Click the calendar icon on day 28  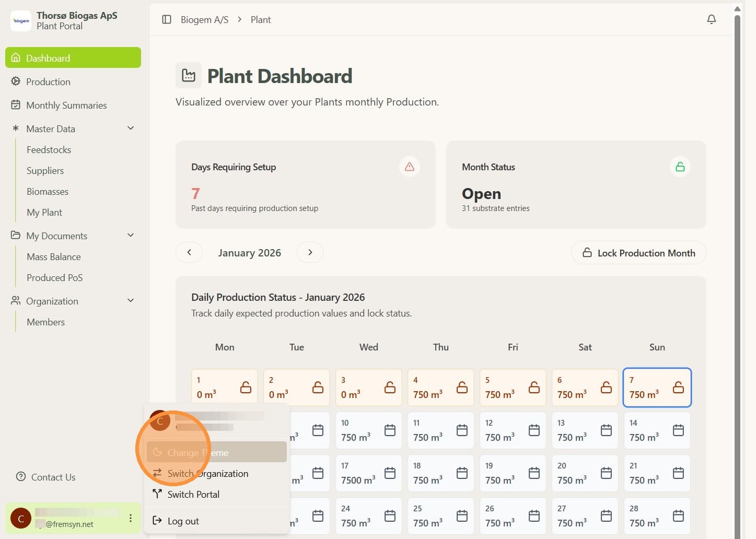(x=678, y=516)
